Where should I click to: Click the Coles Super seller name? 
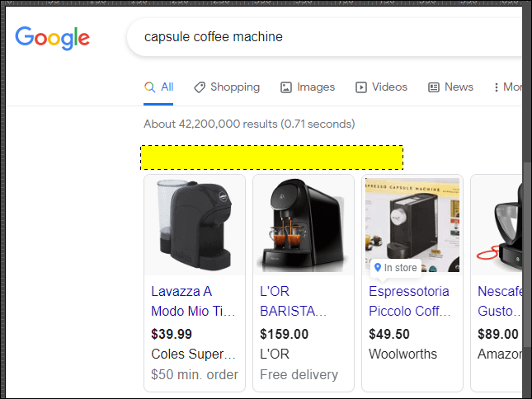[193, 354]
